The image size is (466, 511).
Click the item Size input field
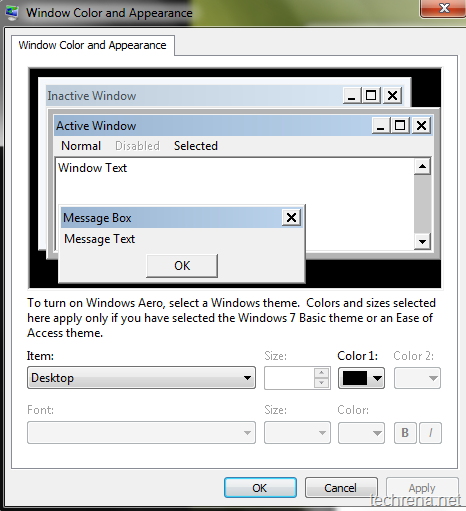[289, 378]
